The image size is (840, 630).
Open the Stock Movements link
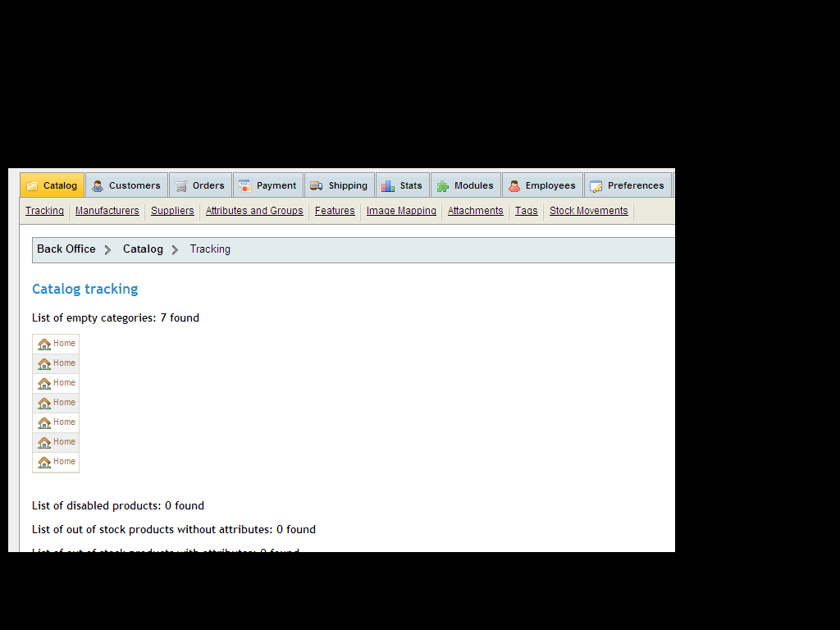(x=589, y=211)
